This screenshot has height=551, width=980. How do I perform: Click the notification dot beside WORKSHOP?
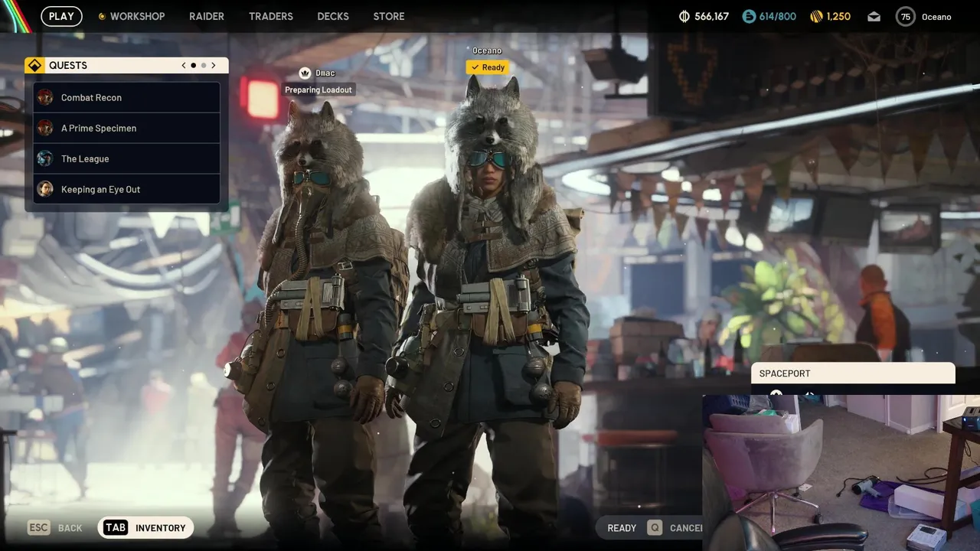[x=102, y=16]
